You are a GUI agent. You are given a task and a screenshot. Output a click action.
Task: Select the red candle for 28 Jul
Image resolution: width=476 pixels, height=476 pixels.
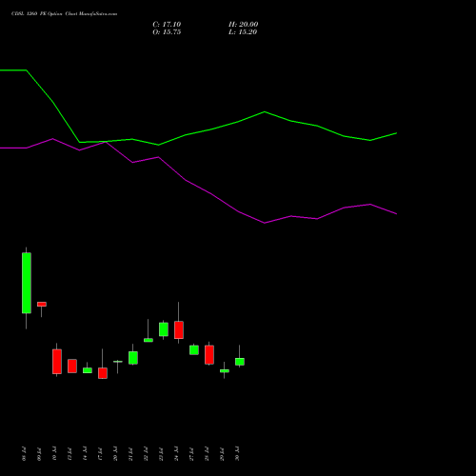[x=209, y=355]
